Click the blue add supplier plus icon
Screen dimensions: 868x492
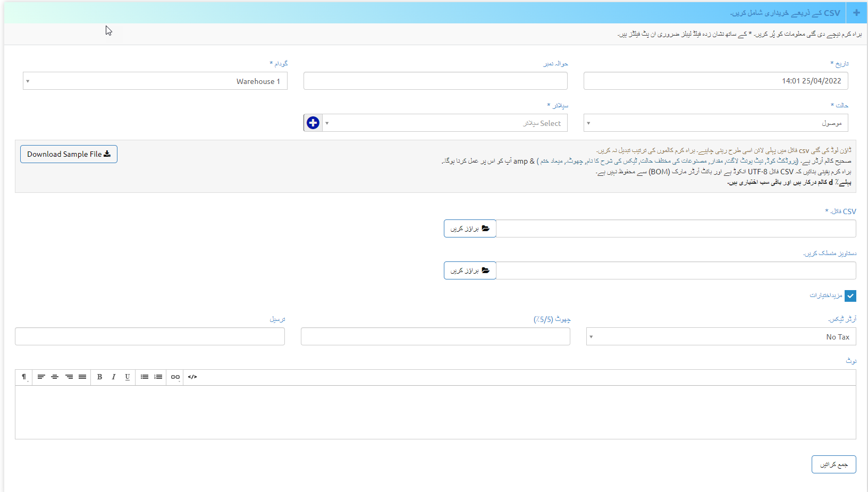click(313, 123)
